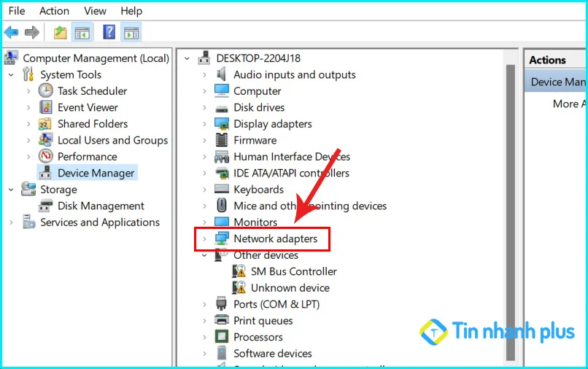Expand the Services and Applications node
The image size is (588, 369).
coord(11,222)
